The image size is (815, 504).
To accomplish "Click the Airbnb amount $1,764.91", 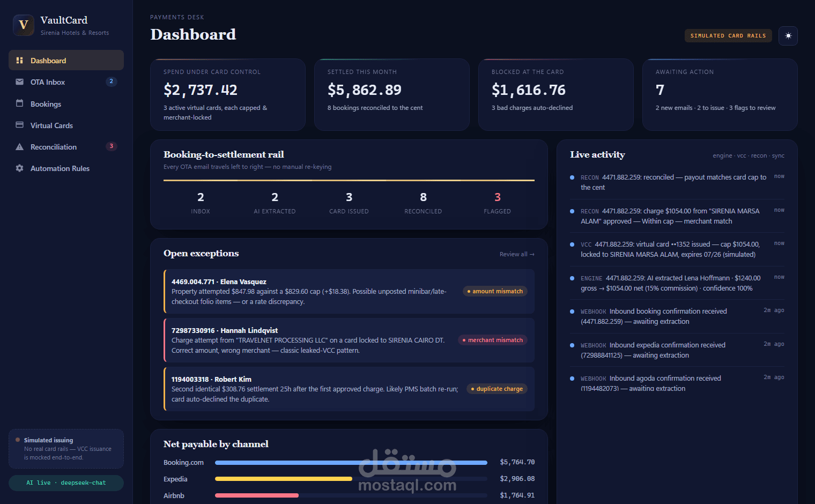I will (517, 495).
